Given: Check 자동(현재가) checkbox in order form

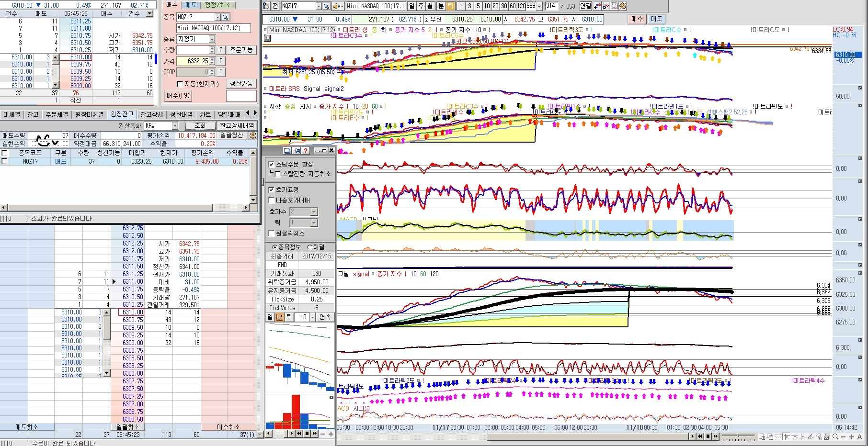Looking at the screenshot, I should coord(180,84).
